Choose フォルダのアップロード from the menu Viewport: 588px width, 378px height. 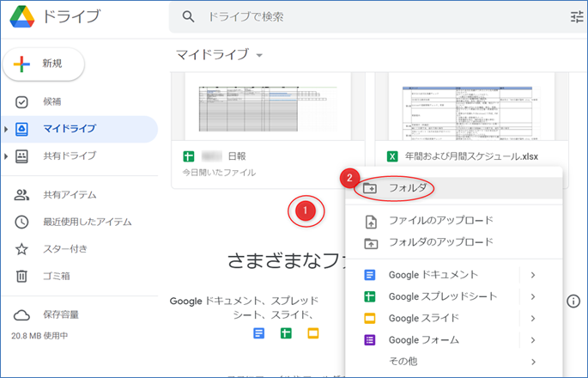454,242
